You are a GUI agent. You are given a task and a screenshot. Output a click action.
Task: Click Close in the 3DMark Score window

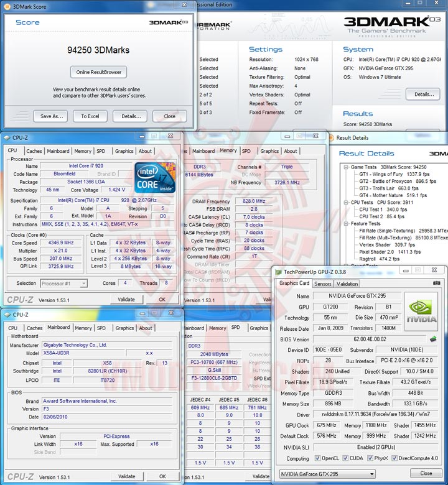tap(169, 116)
